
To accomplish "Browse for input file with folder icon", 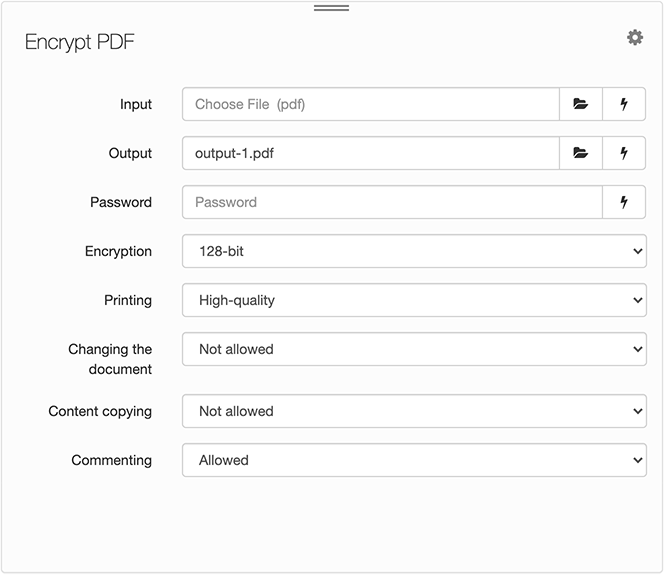I will 581,104.
